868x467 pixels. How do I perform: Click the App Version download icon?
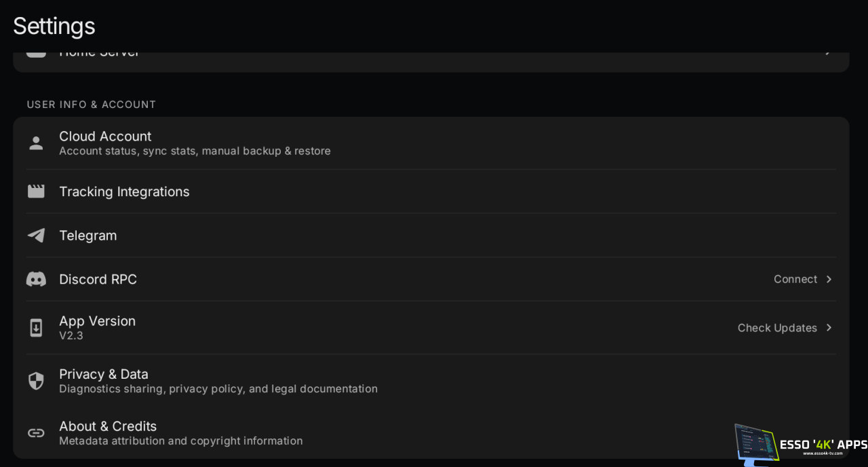(36, 328)
